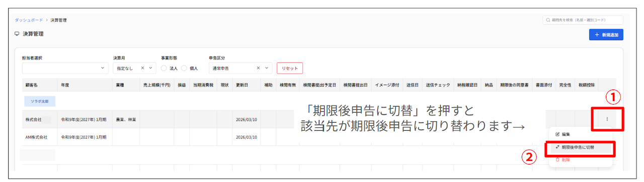Screen dimensions: 644x182
Task: Open the ダッシュボード breadcrumb link
Action: coord(29,20)
